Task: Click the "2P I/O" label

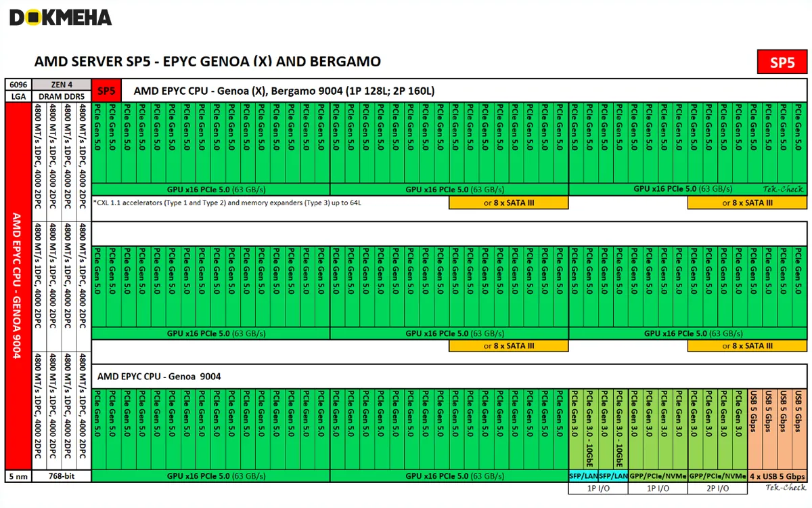Action: tap(717, 488)
